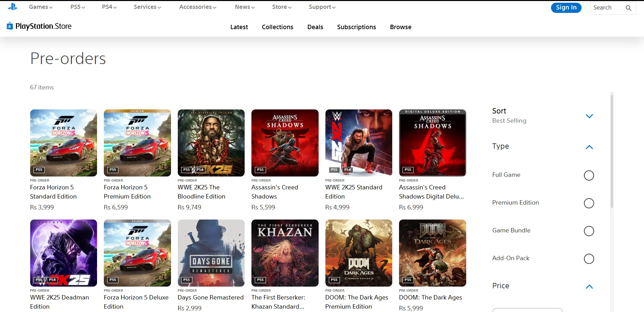This screenshot has height=312, width=644.
Task: Click the Sign In button
Action: tap(566, 7)
